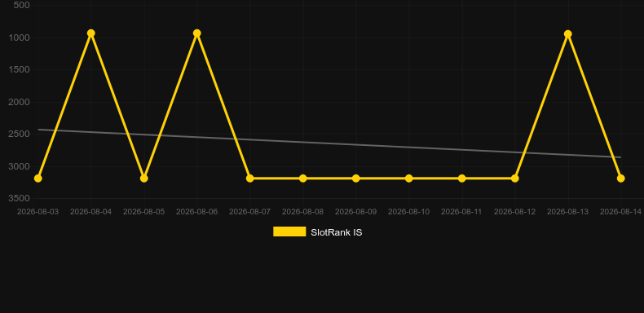
Task: Click the 2500 y-axis value
Action: pyautogui.click(x=20, y=134)
